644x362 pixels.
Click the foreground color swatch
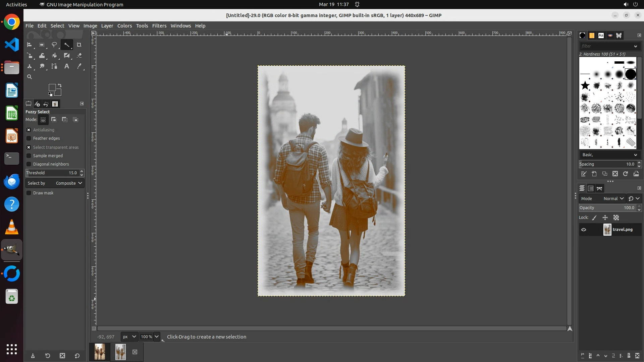coord(52,87)
